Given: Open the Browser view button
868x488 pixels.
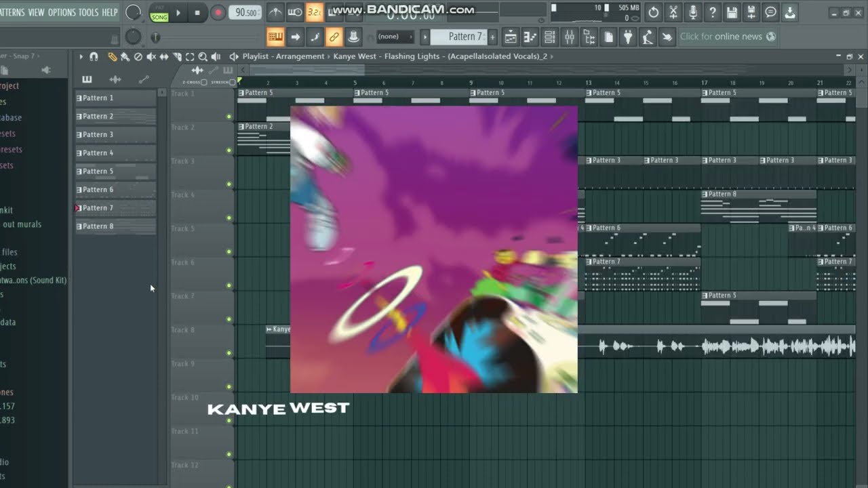Looking at the screenshot, I should (589, 37).
